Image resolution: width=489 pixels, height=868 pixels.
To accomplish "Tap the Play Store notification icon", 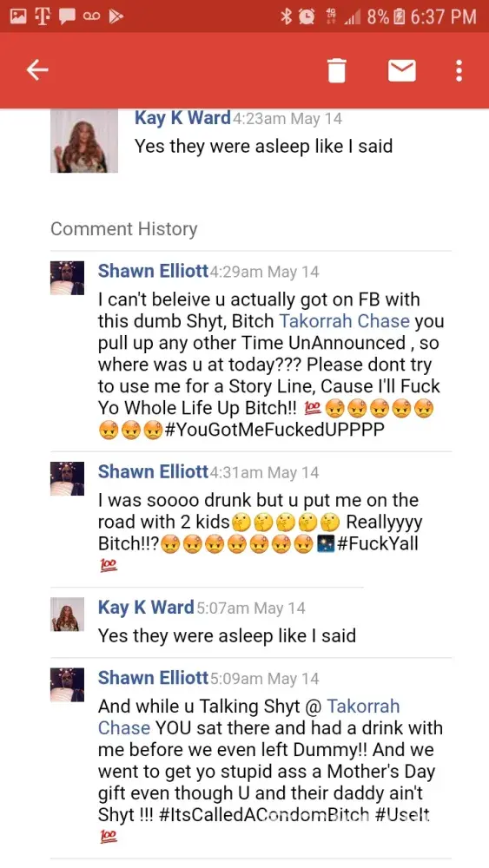I will pyautogui.click(x=116, y=16).
